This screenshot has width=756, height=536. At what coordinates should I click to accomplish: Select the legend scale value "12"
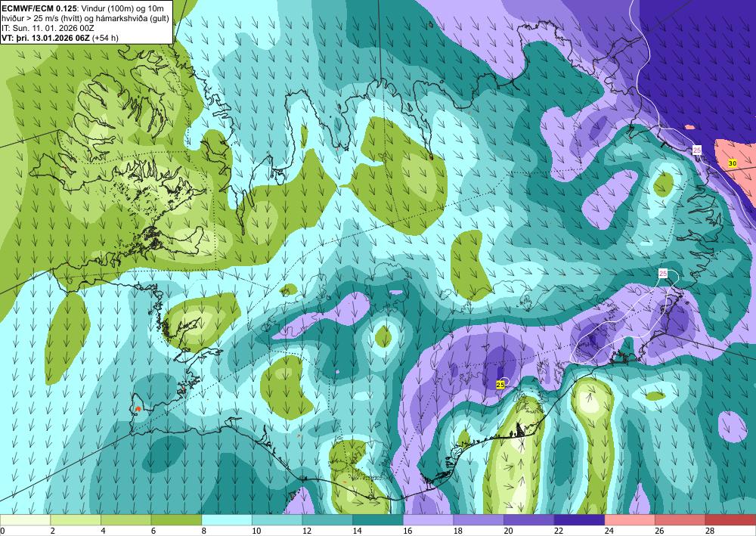coord(306,531)
